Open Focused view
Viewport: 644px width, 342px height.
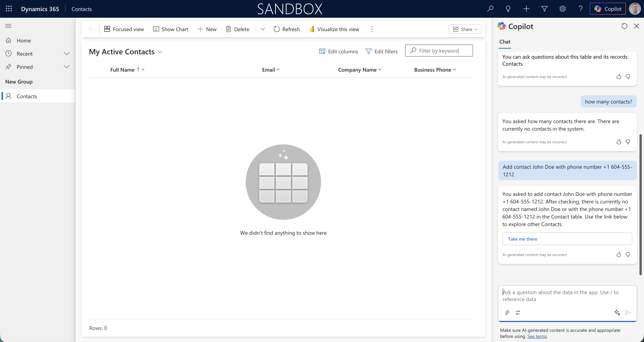point(124,29)
